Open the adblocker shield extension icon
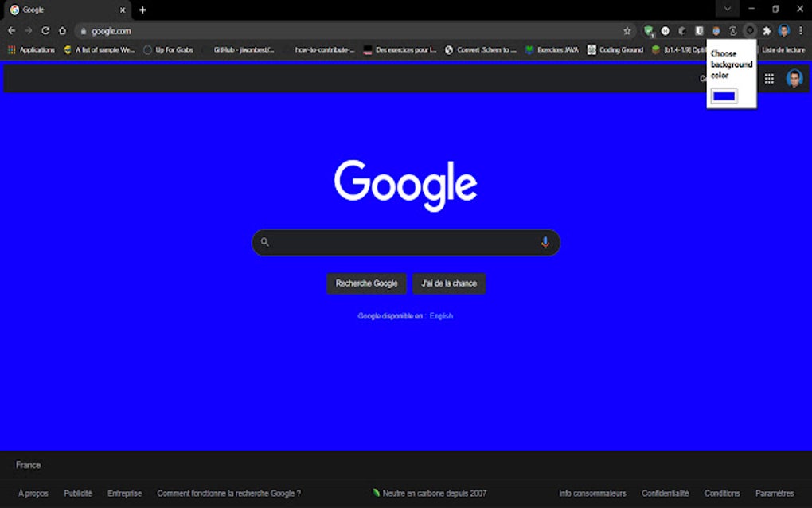Screen dimensions: 812x508 649,30
